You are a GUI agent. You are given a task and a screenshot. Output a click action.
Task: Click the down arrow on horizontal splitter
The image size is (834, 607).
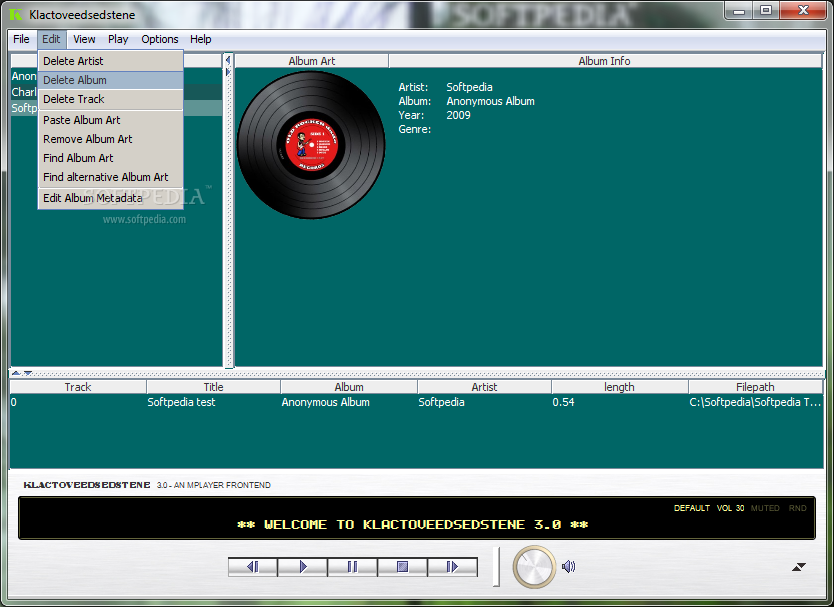tap(28, 373)
